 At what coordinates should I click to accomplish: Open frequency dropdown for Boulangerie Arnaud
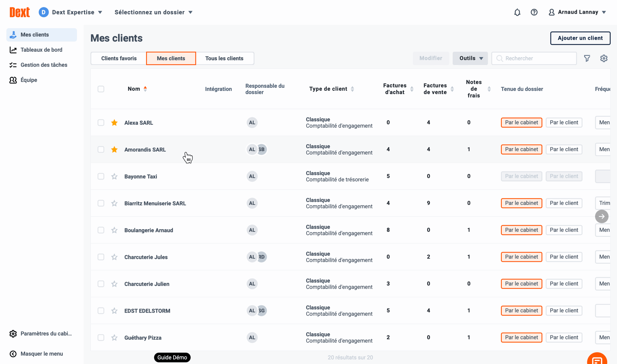point(603,230)
